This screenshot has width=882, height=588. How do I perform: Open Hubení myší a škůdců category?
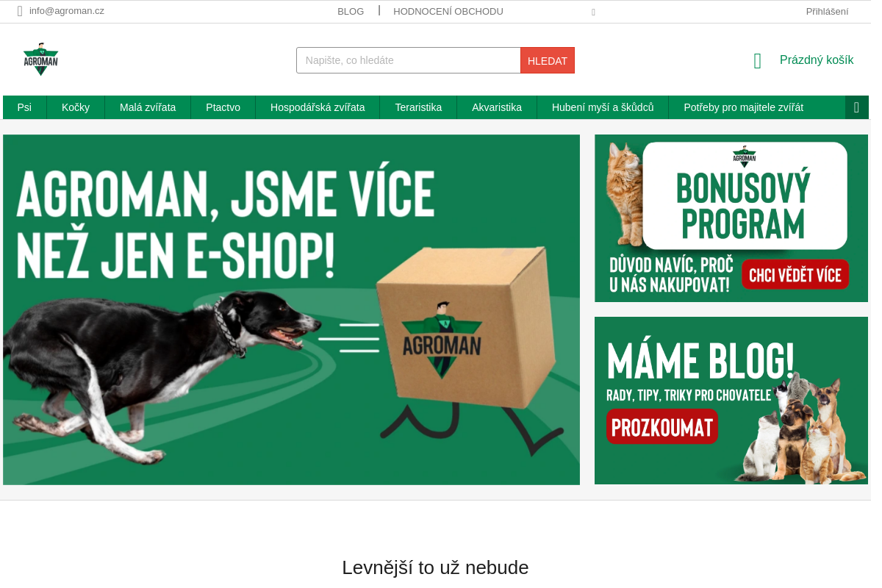603,107
